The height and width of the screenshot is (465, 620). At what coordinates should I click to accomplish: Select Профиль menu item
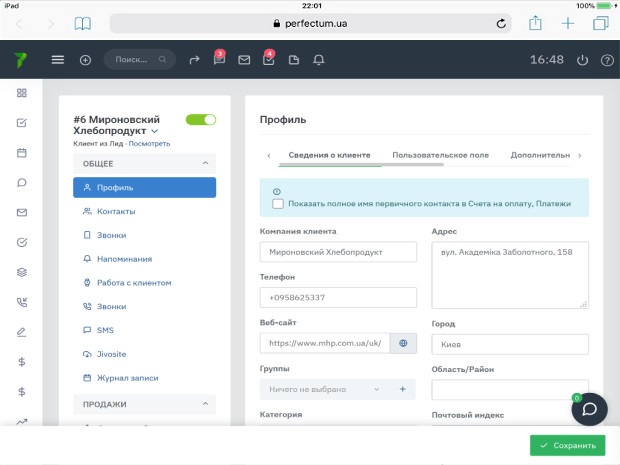click(144, 187)
